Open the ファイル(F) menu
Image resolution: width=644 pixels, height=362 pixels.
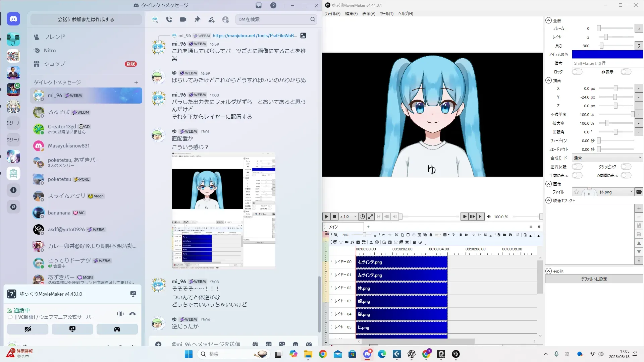(x=332, y=14)
